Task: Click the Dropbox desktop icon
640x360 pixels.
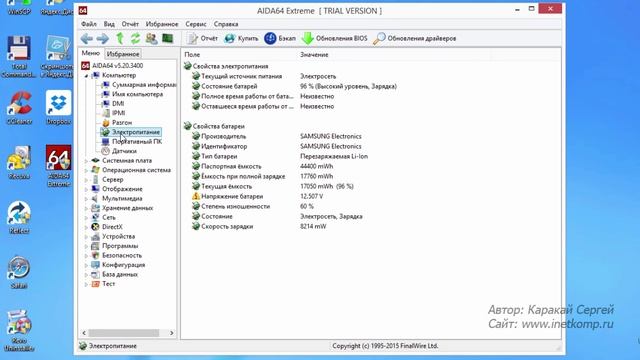Action: click(58, 108)
